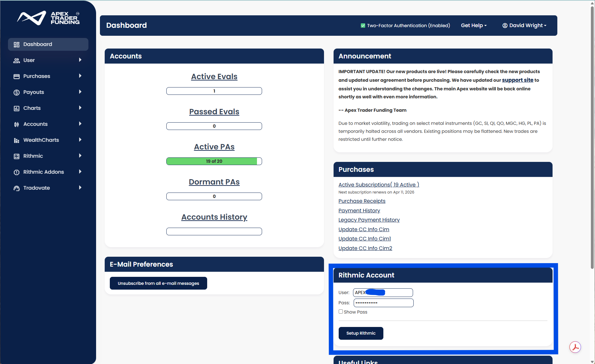Open the Payouts section icon
595x364 pixels.
(x=17, y=92)
